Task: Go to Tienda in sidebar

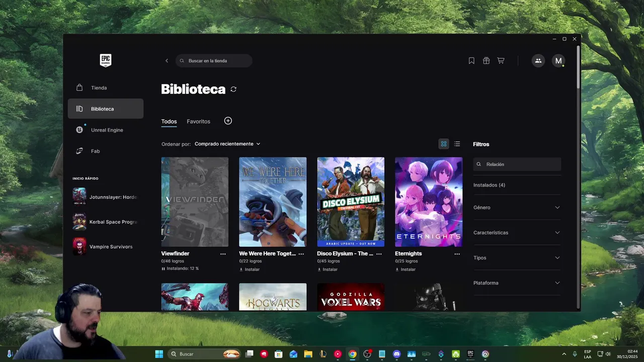Action: pos(106,87)
